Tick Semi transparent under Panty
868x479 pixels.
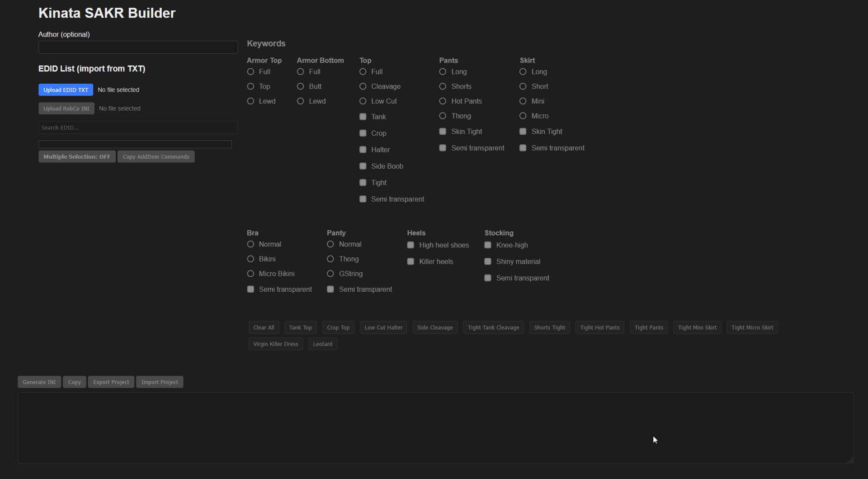tap(330, 289)
